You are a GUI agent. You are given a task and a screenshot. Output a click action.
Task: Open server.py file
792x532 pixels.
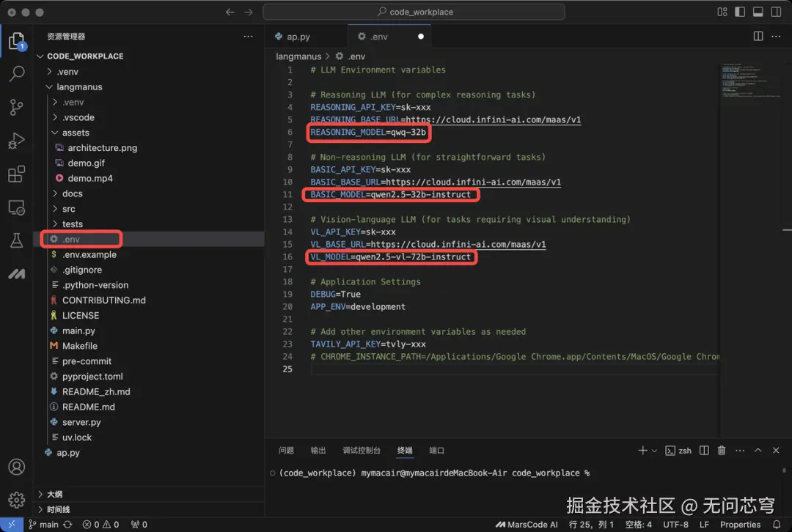pos(81,422)
